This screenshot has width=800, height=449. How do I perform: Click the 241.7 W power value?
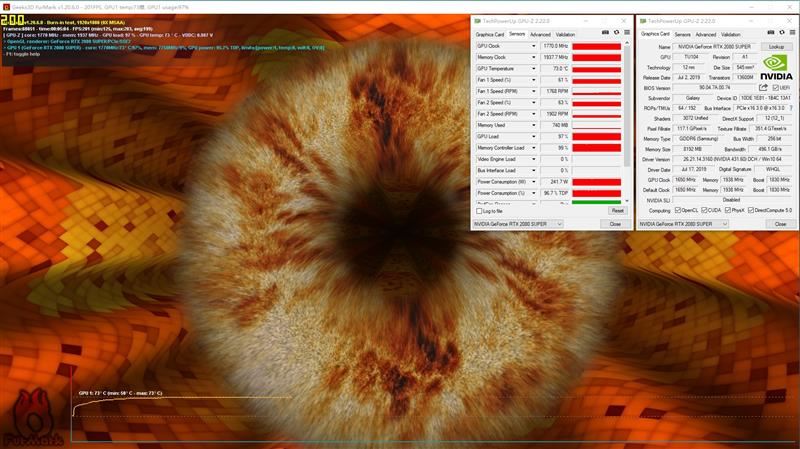tap(555, 182)
